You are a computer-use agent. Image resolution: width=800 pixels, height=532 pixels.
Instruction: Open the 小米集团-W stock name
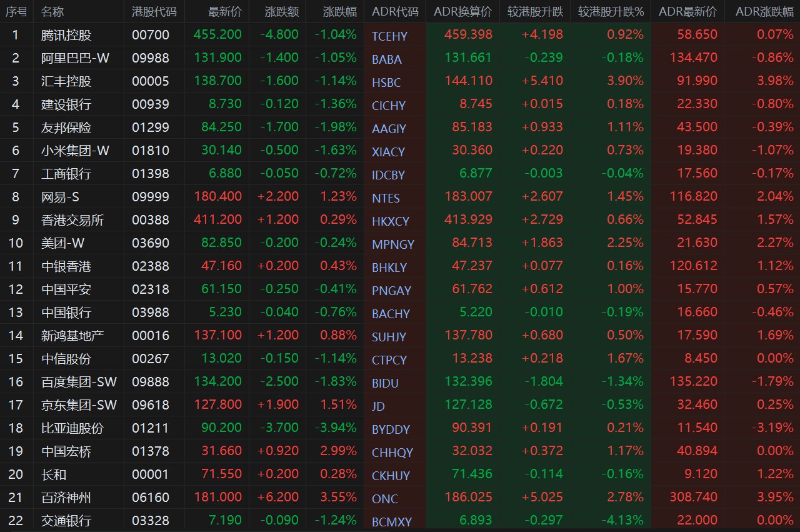(76, 151)
